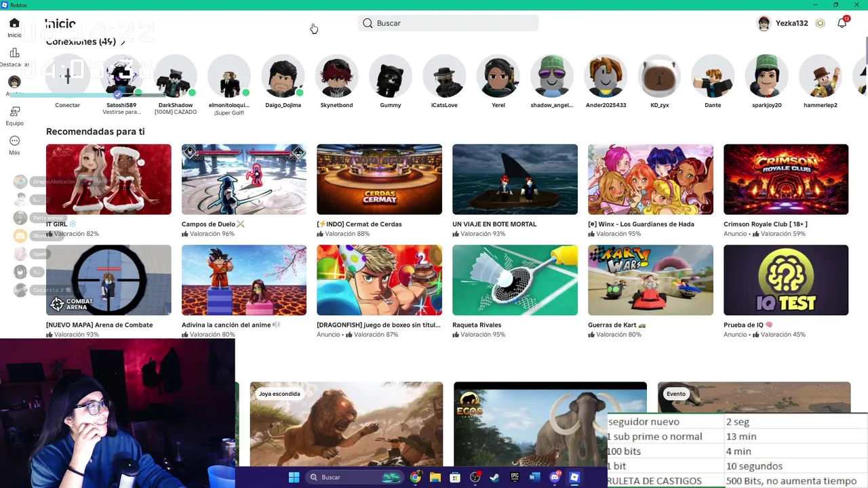
Task: Open Guerras de Kart game thumbnail
Action: (650, 280)
